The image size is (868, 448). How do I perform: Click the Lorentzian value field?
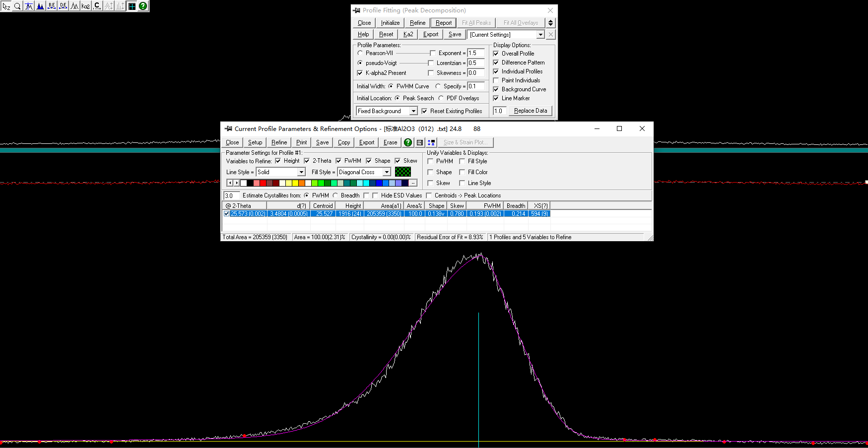[x=475, y=63]
